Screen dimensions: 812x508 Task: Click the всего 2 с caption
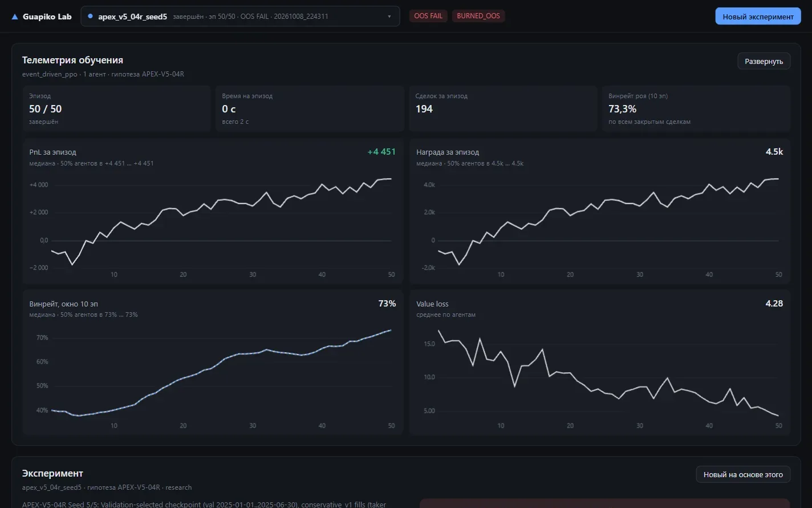(236, 122)
